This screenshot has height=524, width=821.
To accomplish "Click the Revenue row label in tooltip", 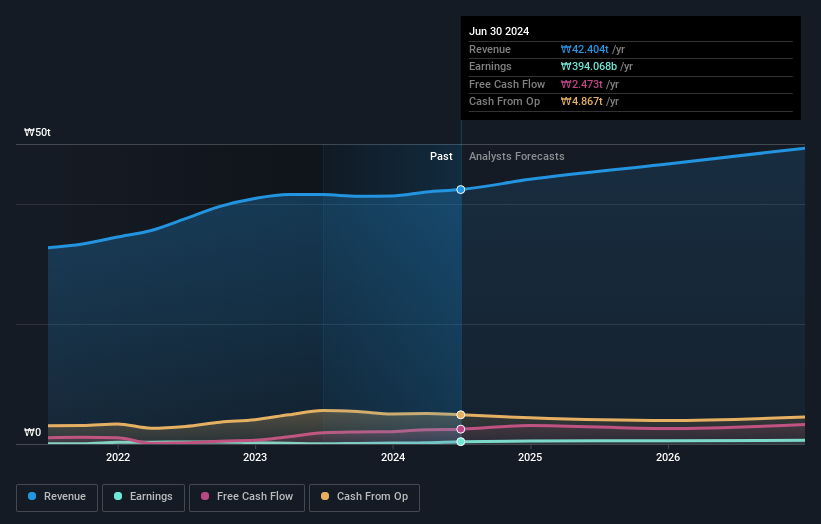I will (x=490, y=49).
